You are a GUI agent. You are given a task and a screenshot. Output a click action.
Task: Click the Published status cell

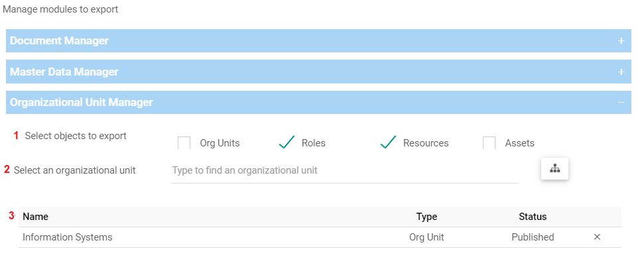click(x=533, y=237)
